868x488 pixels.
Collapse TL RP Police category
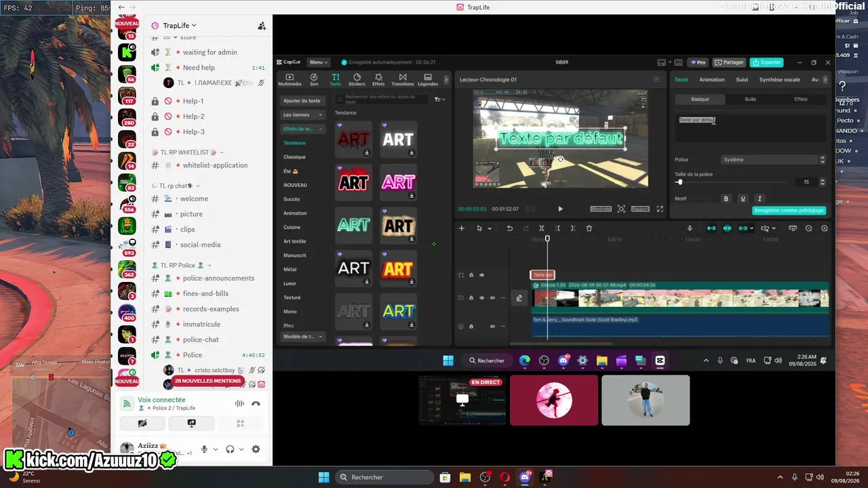coord(182,265)
